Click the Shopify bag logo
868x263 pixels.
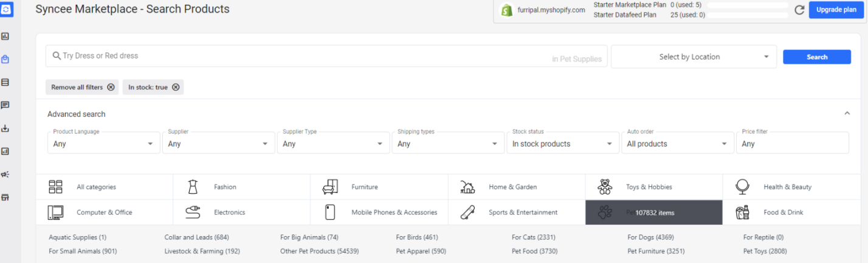pos(506,10)
